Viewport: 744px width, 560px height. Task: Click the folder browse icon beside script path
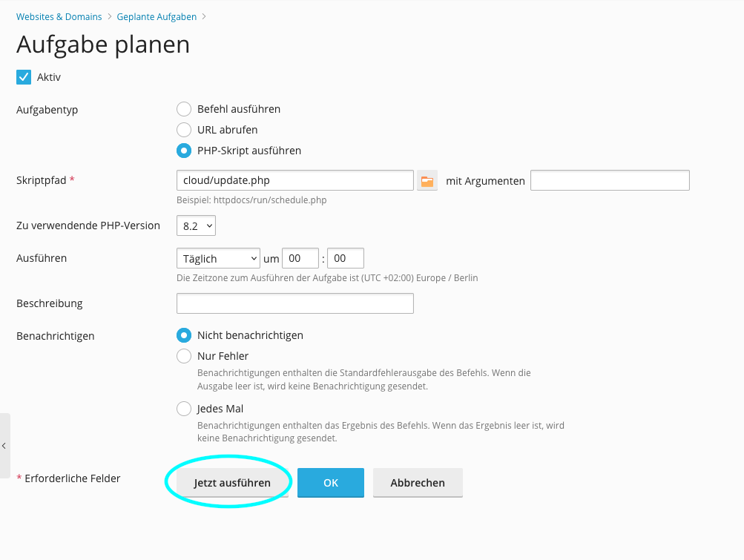click(427, 181)
